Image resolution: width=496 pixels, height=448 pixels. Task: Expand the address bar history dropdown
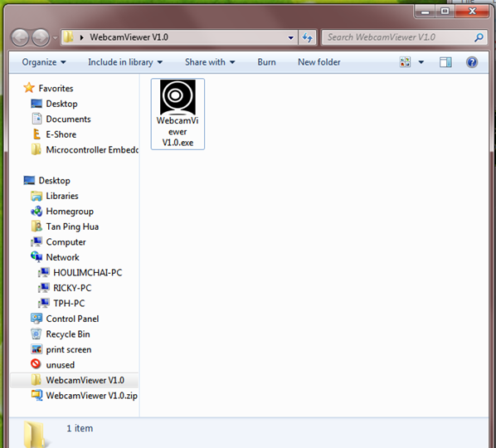[x=290, y=38]
